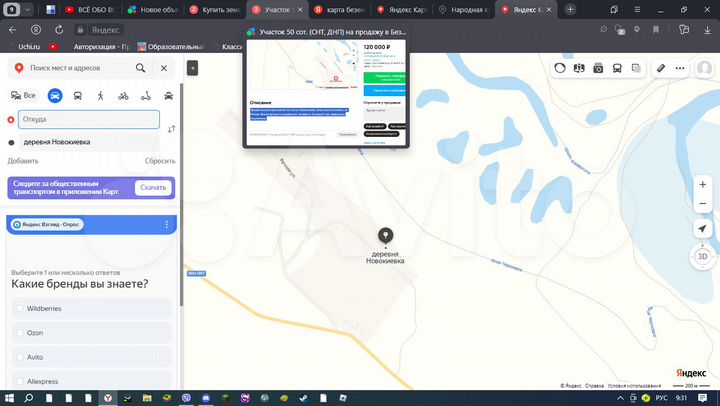720x406 pixels.
Task: Open a new browser tab
Action: pos(570,9)
